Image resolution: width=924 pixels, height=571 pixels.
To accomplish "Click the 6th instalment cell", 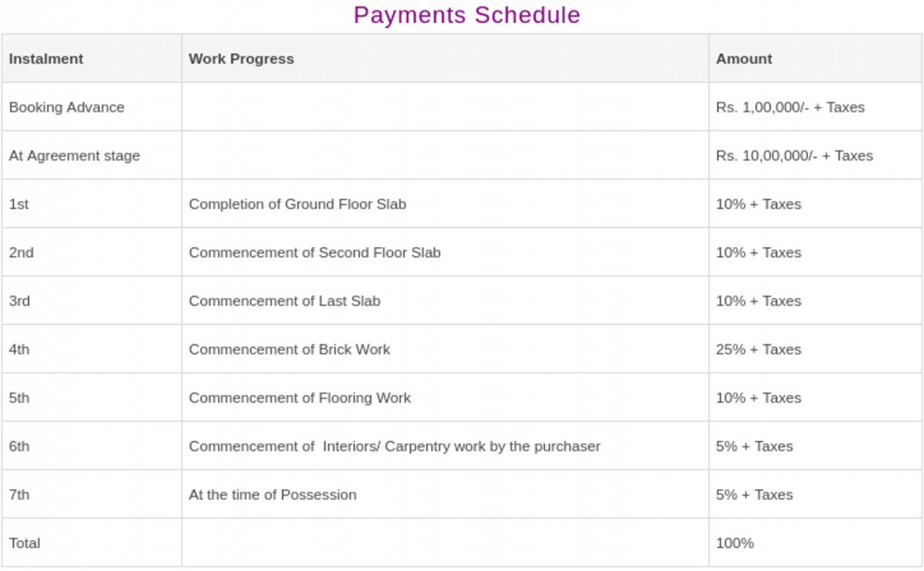I will click(x=19, y=446).
